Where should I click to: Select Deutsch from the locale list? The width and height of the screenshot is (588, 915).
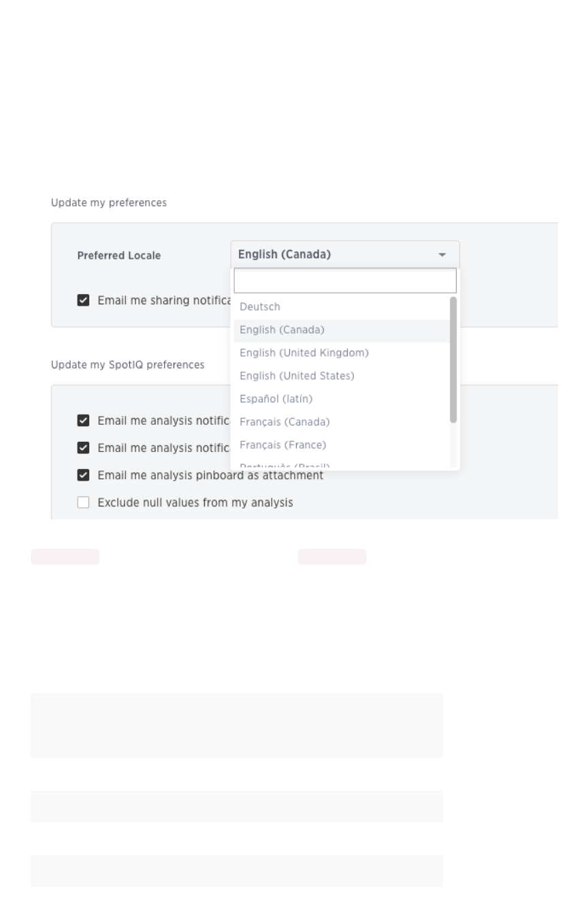260,307
